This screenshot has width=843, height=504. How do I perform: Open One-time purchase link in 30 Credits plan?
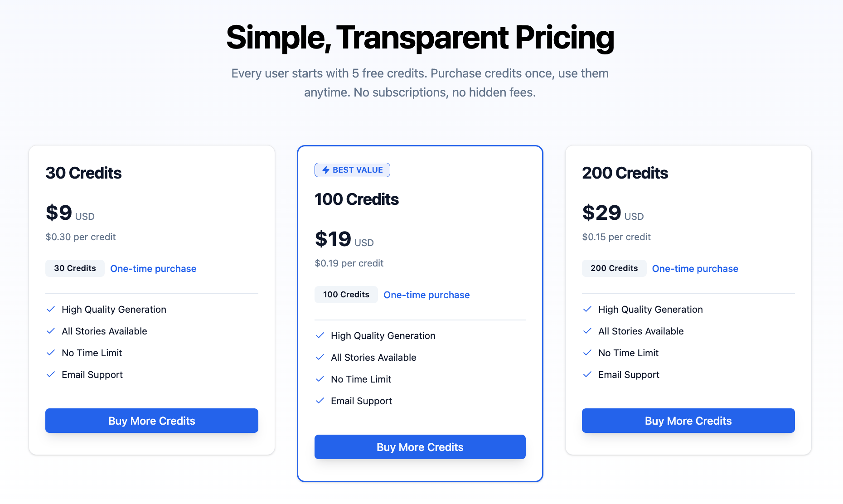click(x=153, y=268)
